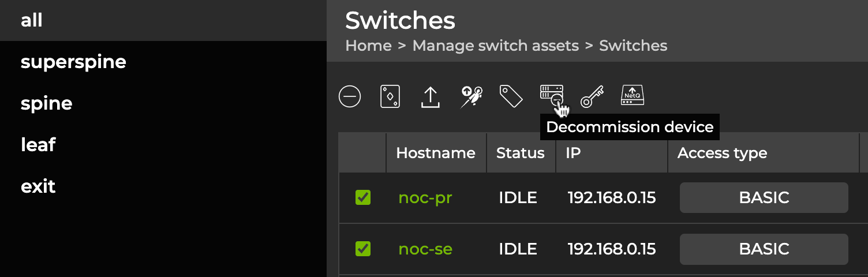Open the noc-se hostname link
Image resolution: width=868 pixels, height=277 pixels.
[x=425, y=249]
